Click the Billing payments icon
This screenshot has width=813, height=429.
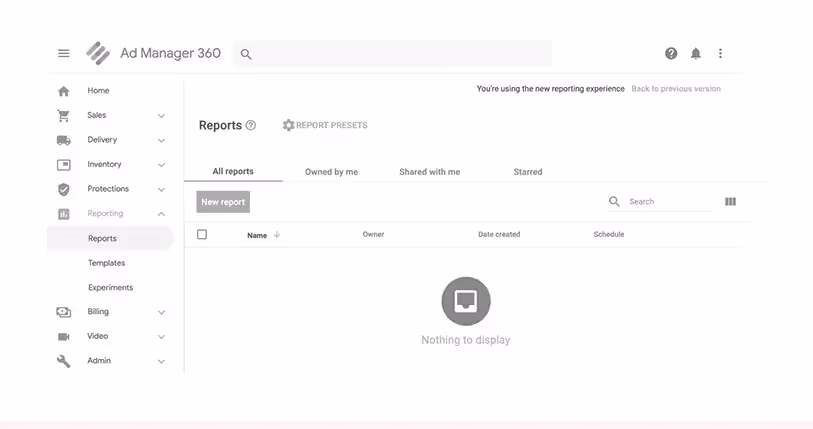click(63, 312)
